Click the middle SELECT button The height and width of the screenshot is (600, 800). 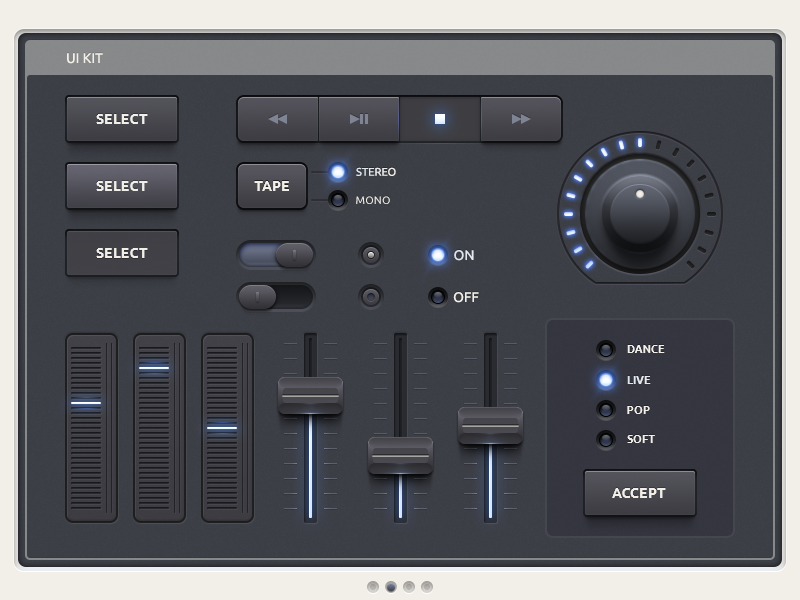[x=122, y=186]
